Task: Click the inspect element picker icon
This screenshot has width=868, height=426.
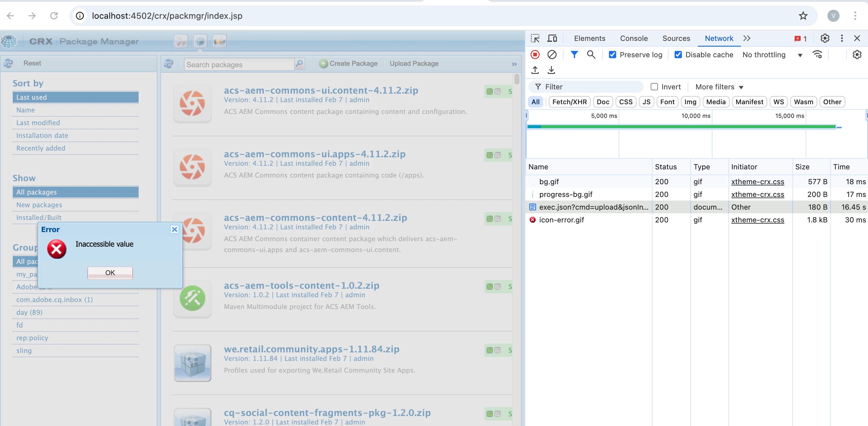Action: [x=535, y=38]
